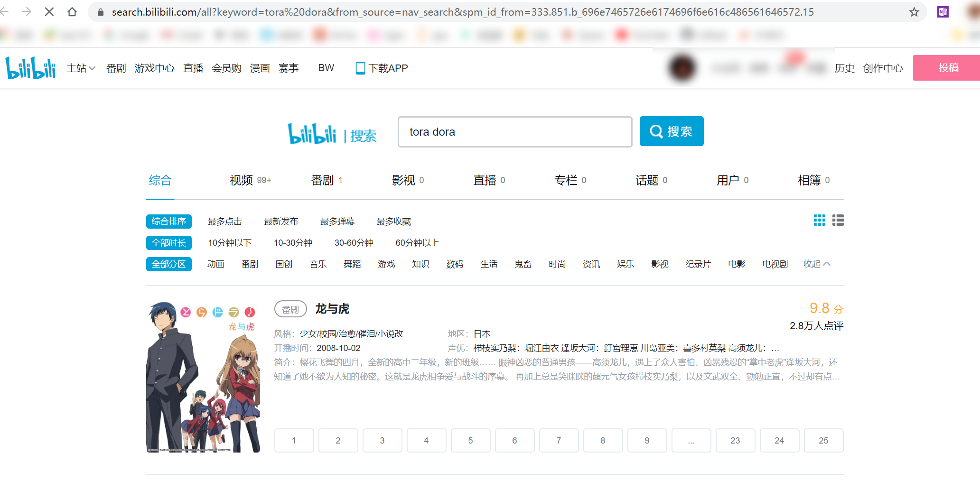Screen dimensions: 980x481
Task: Open episode 25 of 龙与虎
Action: click(x=824, y=441)
